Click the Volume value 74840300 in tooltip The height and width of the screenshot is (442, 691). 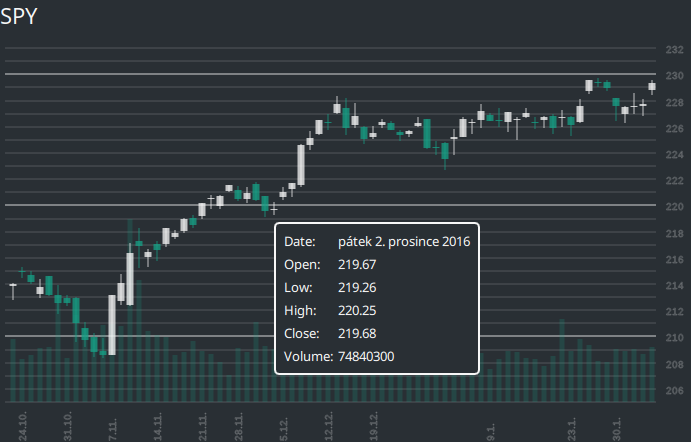(x=366, y=356)
